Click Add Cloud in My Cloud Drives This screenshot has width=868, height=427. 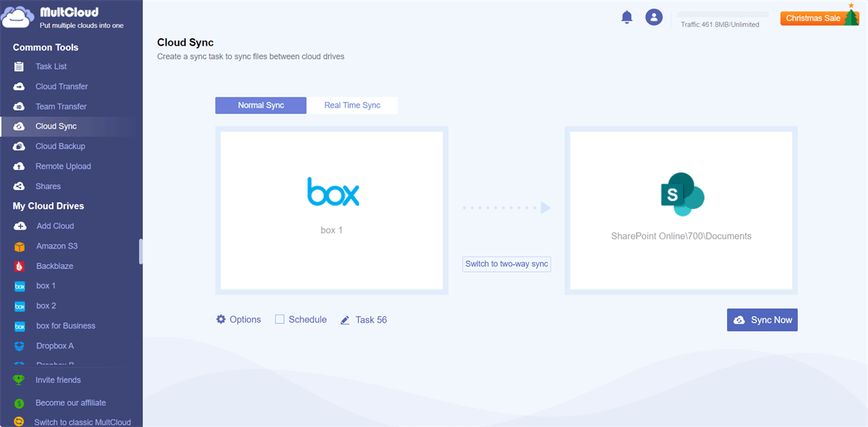click(55, 226)
